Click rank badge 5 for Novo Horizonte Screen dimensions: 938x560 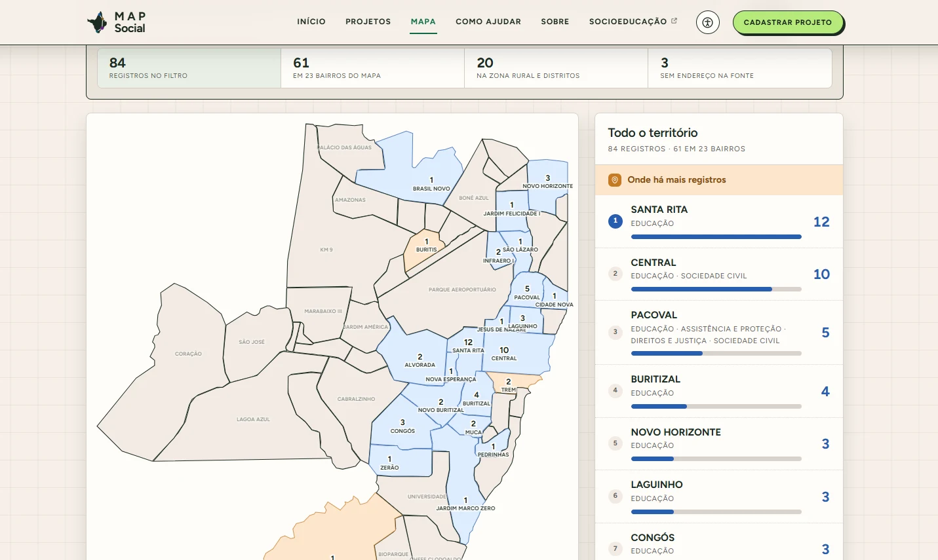(615, 443)
